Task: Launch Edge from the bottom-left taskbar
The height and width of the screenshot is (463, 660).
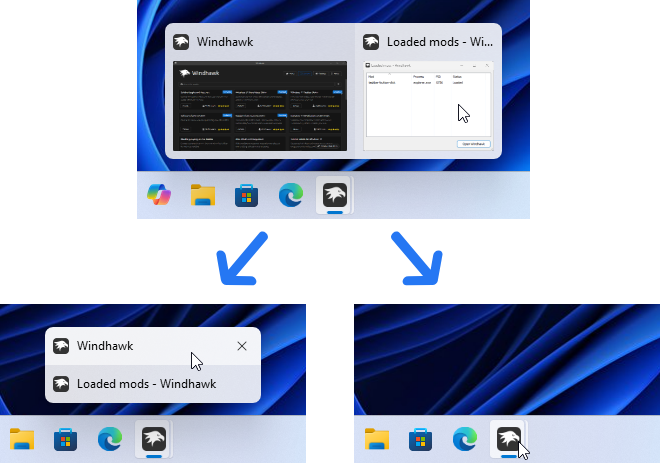Action: tap(110, 439)
